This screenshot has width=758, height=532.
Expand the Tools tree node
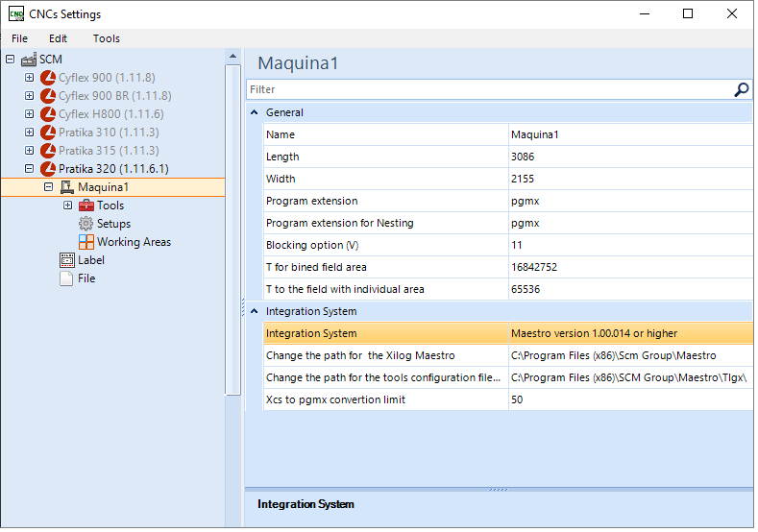tap(67, 206)
